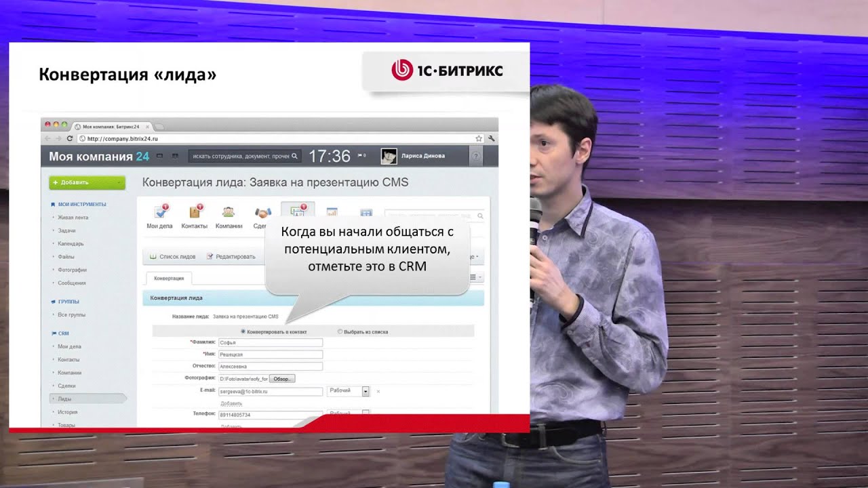Image resolution: width=868 pixels, height=488 pixels.
Task: Open the Мои дела CRM icon
Action: [x=160, y=212]
